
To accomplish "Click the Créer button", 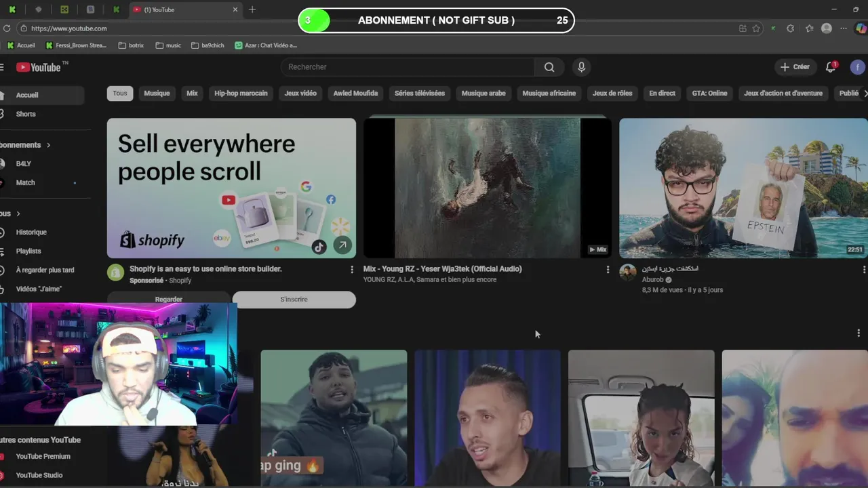I will click(795, 67).
